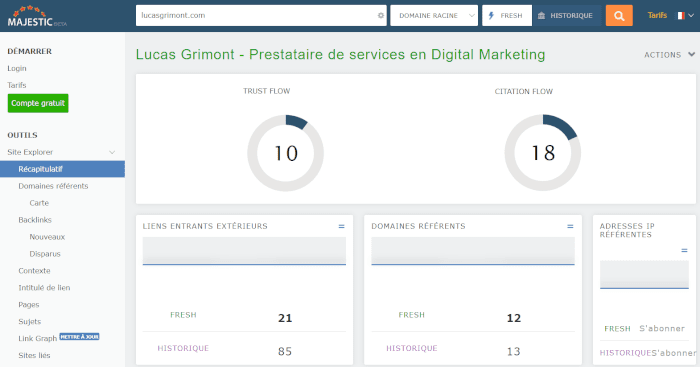
Task: Open the Domaine Racine dropdown
Action: [x=434, y=16]
